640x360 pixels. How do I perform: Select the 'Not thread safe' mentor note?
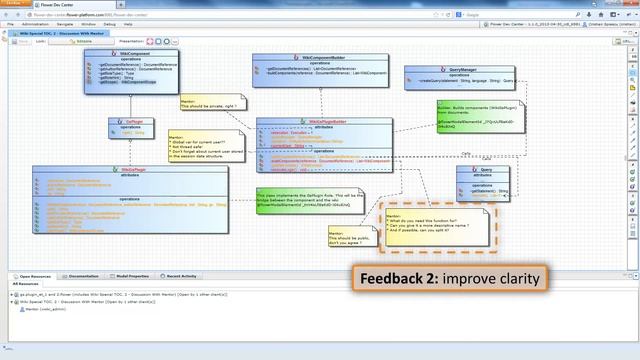(207, 146)
